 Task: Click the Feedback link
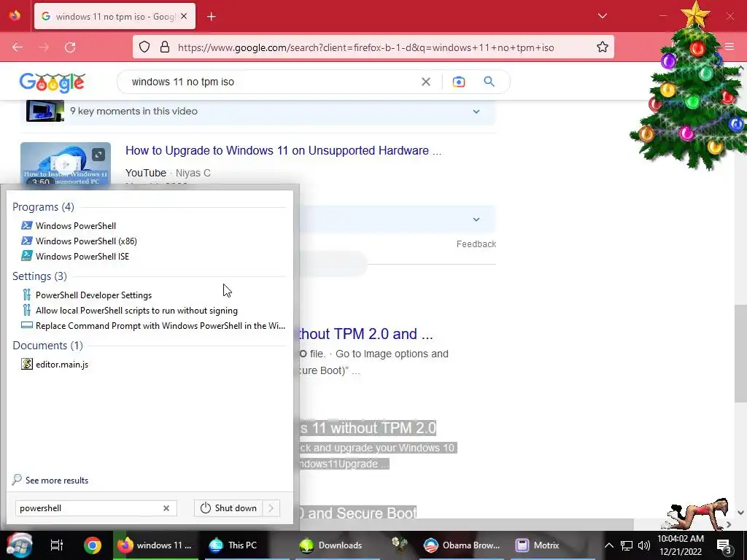coord(476,244)
